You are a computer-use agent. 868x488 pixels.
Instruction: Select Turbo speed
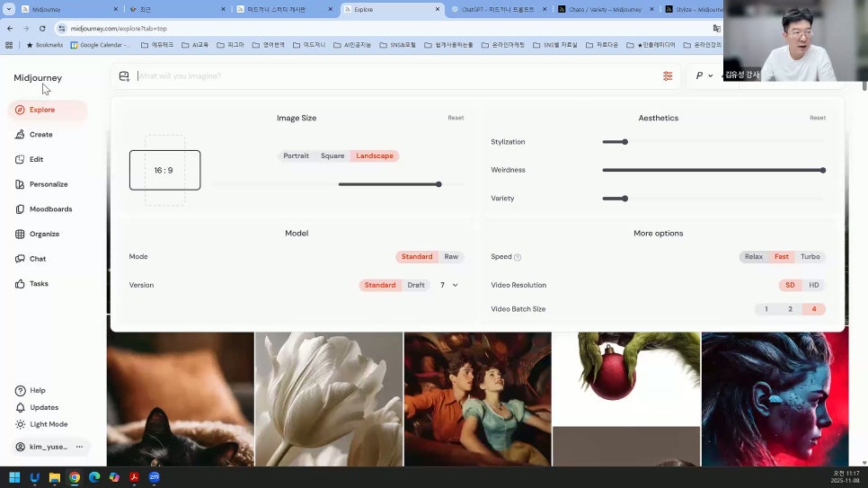tap(810, 257)
